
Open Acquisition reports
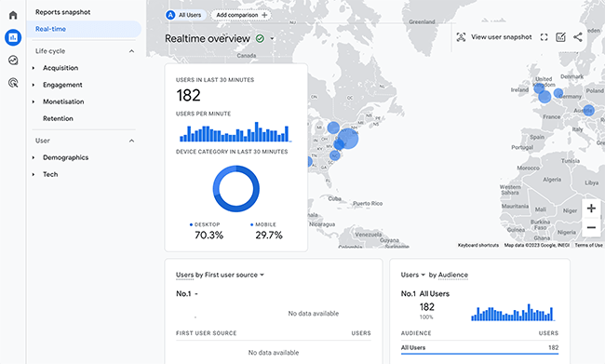[x=60, y=68]
